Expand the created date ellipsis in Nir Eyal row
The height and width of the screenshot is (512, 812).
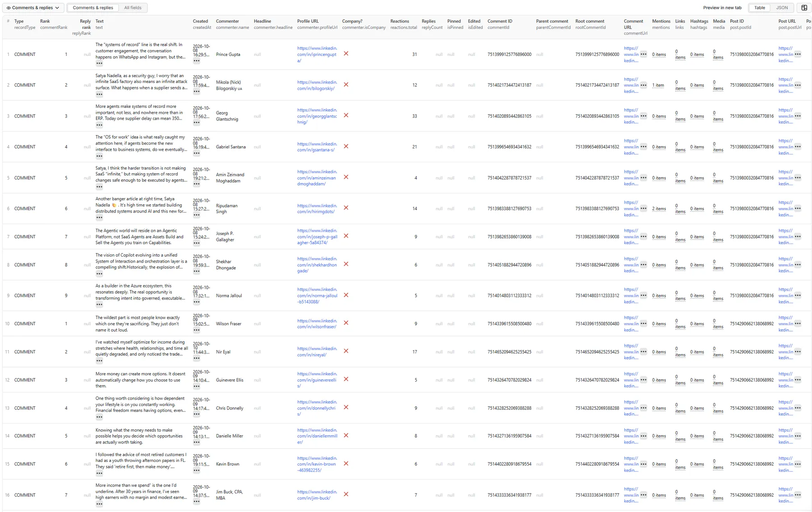click(x=197, y=359)
